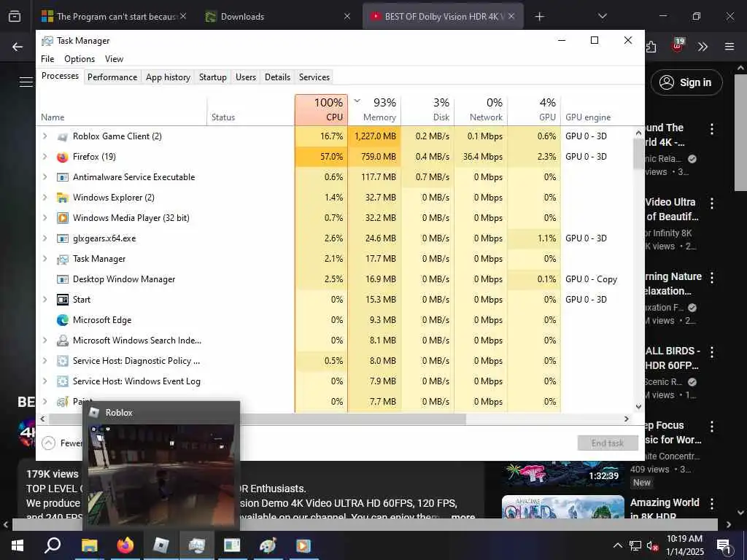Image resolution: width=747 pixels, height=560 pixels.
Task: Click the Roblox taskbar icon
Action: click(161, 545)
